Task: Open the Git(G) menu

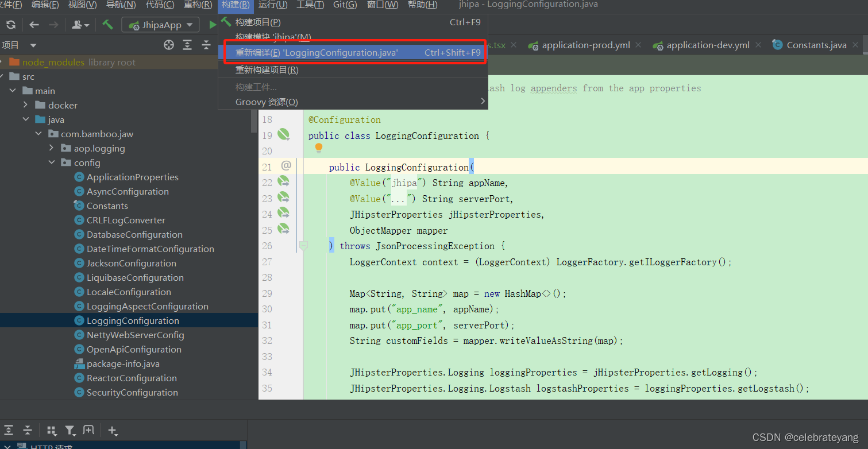Action: [x=345, y=5]
